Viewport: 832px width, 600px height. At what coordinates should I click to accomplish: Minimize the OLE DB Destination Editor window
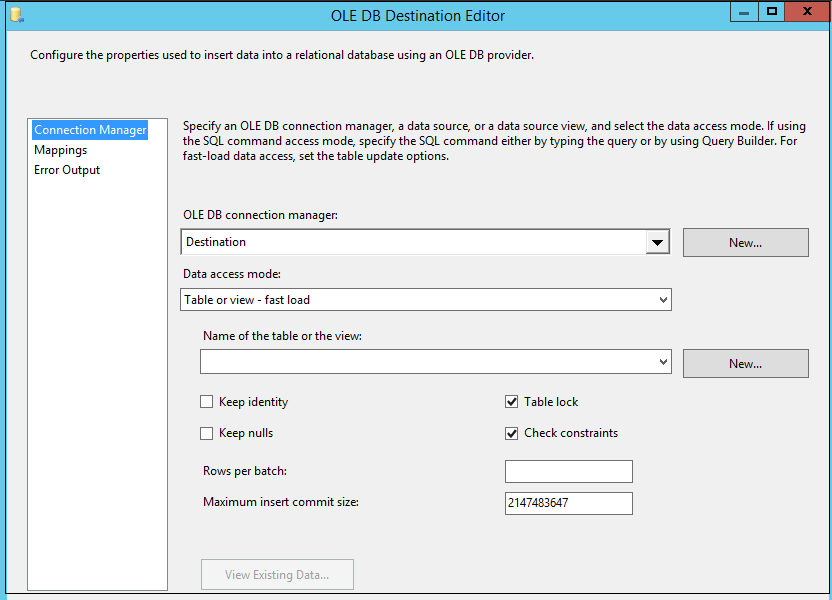(x=743, y=12)
